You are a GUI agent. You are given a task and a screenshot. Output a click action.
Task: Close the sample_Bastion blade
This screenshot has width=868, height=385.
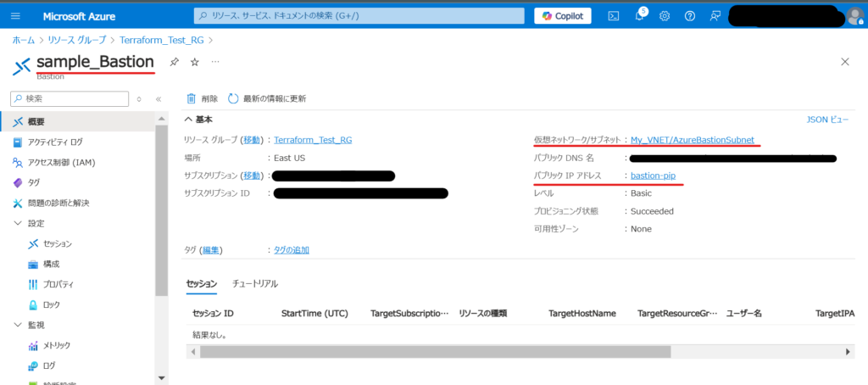click(845, 62)
